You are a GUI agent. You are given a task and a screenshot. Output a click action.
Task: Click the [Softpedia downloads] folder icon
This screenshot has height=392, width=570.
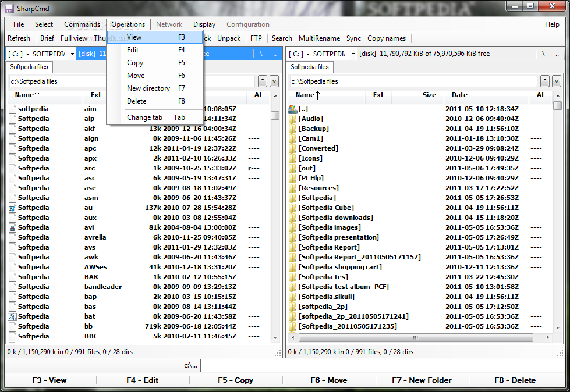293,218
